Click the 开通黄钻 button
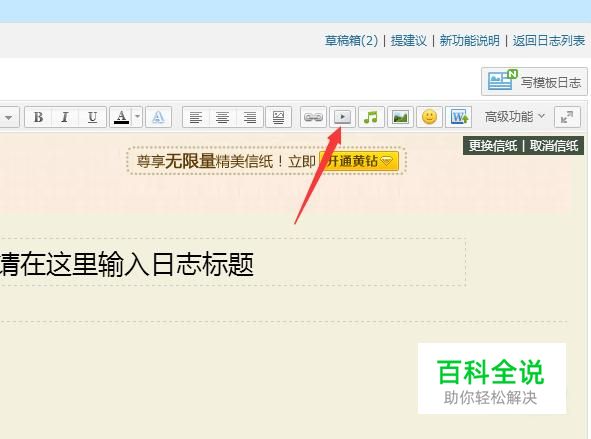 pyautogui.click(x=359, y=161)
